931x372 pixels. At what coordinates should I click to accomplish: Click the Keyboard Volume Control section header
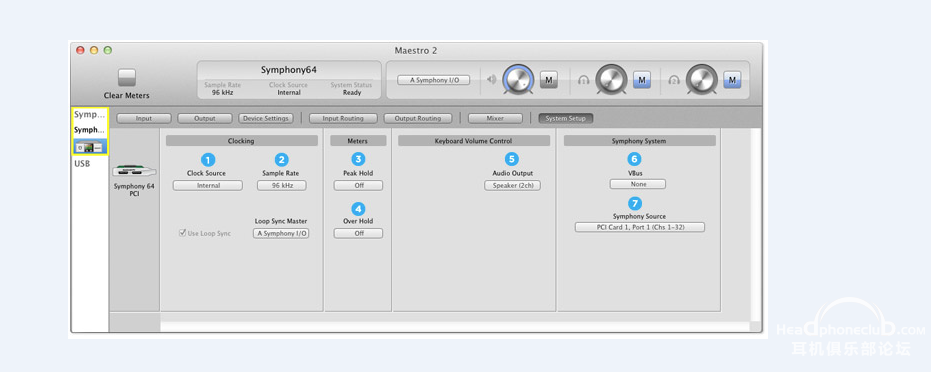pos(473,141)
